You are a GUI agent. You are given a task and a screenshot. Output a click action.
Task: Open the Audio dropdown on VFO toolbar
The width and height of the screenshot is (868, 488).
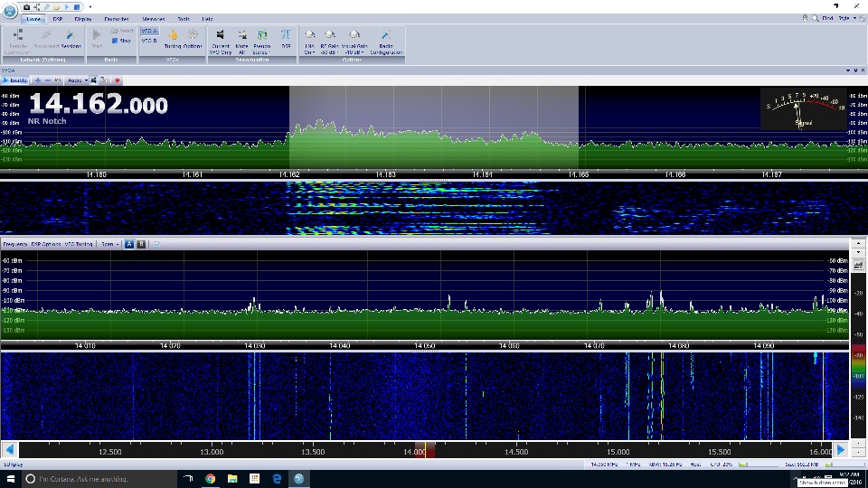coord(78,80)
